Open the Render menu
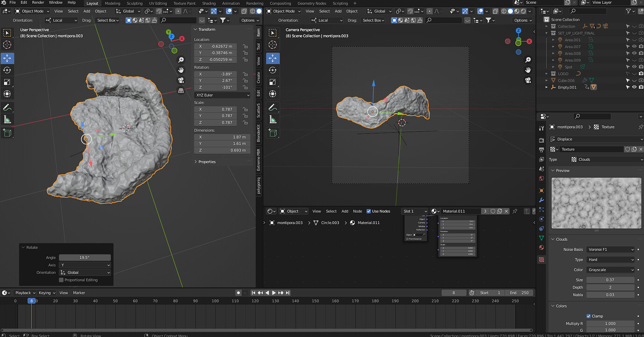Screen dimensions: 644x337 tap(38, 3)
